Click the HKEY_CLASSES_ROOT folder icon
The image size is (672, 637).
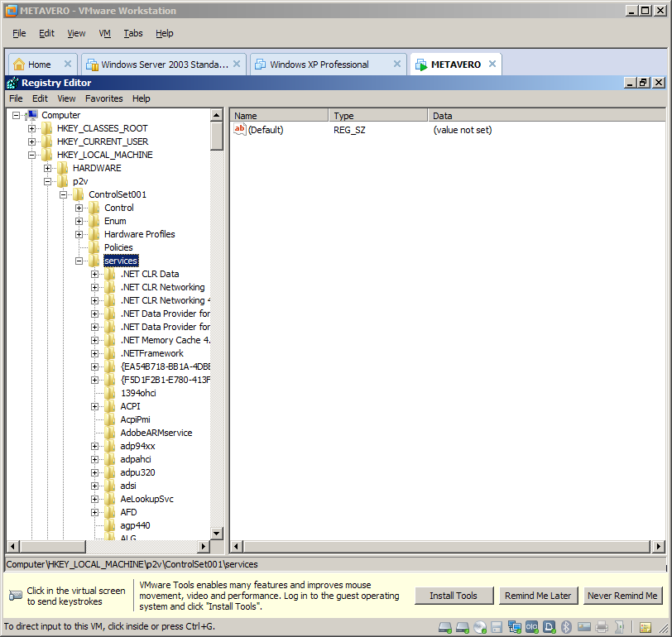click(x=46, y=128)
